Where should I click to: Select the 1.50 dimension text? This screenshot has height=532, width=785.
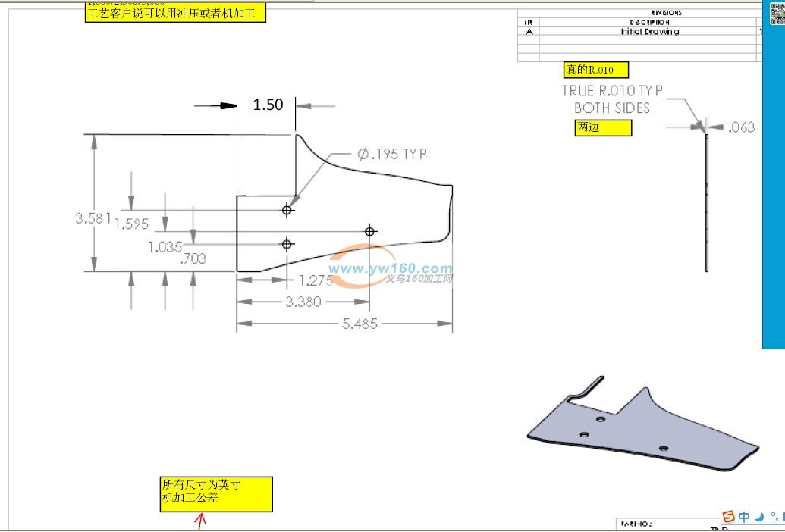point(268,105)
